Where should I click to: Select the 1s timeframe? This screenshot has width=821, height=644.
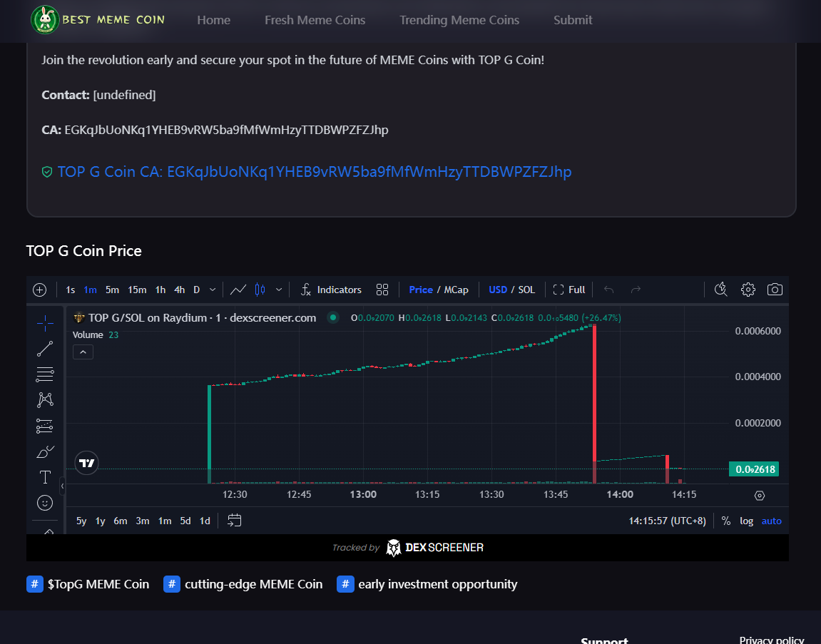click(70, 290)
